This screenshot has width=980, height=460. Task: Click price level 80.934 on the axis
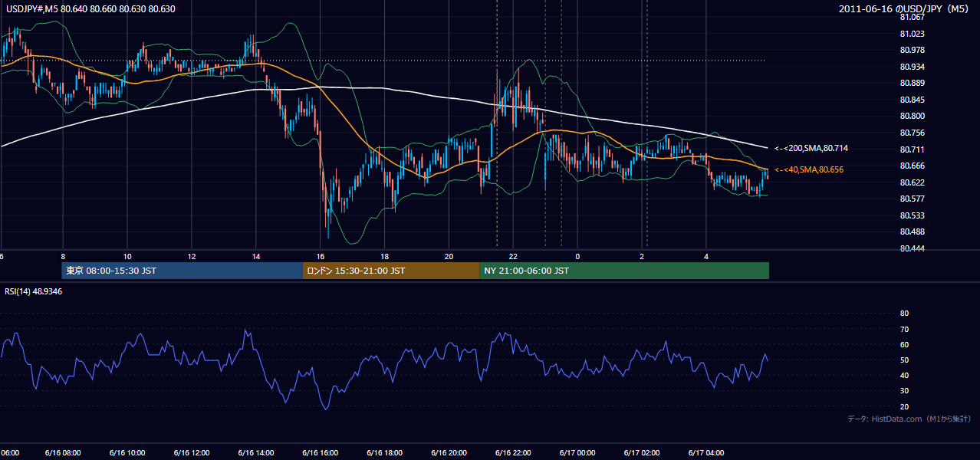(x=912, y=67)
